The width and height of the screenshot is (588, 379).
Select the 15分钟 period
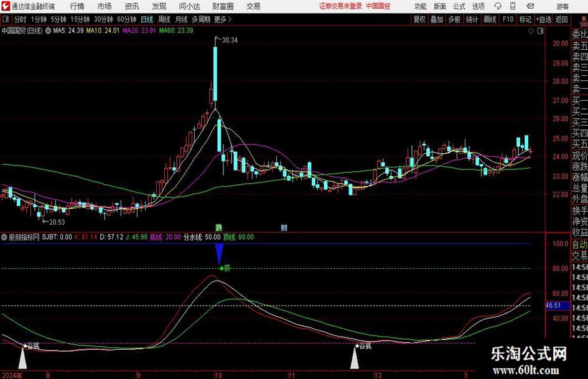[80, 19]
